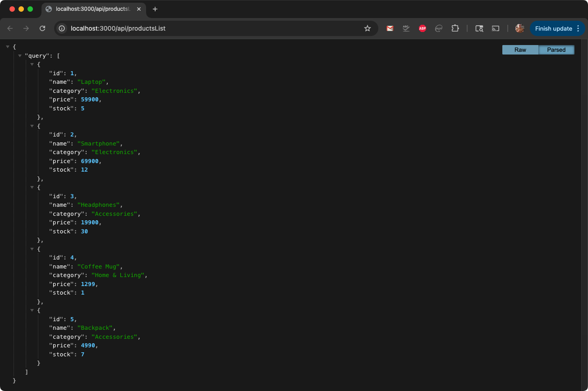The width and height of the screenshot is (588, 391).
Task: Open the spell checker ABC extension
Action: [x=406, y=28]
